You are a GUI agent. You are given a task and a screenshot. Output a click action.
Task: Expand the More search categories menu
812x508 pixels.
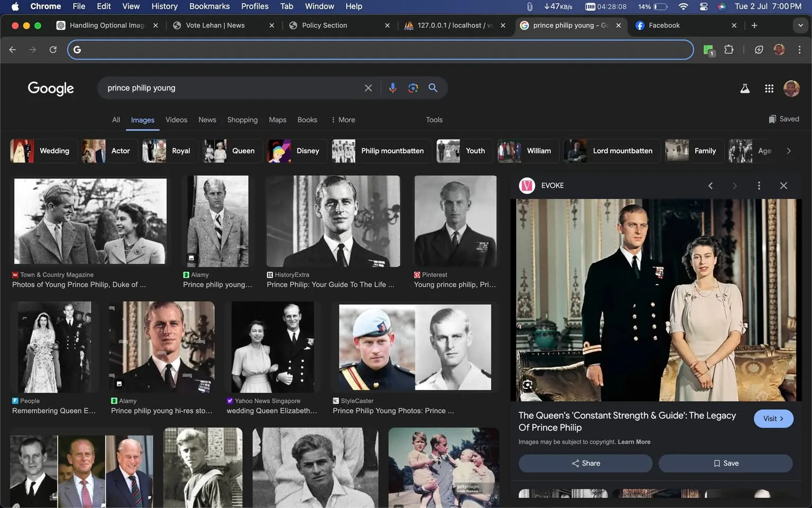pos(343,120)
